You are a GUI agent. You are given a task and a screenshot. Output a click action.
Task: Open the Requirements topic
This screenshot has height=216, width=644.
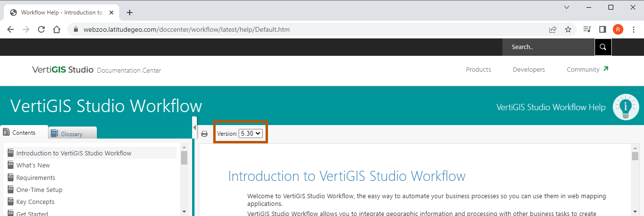(x=36, y=178)
